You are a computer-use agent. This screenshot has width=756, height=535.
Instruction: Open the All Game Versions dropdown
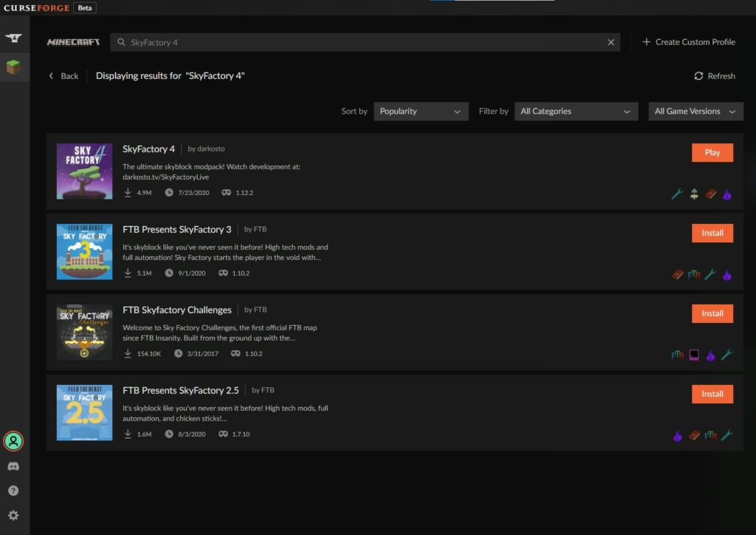coord(695,112)
